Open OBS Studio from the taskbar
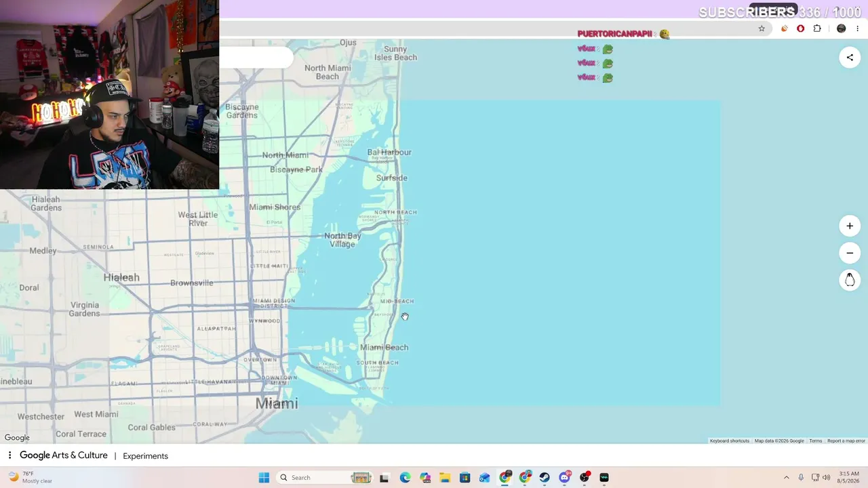 585,478
